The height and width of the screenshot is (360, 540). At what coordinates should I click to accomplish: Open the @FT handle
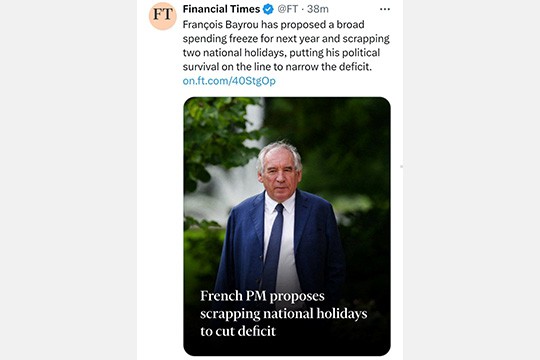(x=288, y=9)
